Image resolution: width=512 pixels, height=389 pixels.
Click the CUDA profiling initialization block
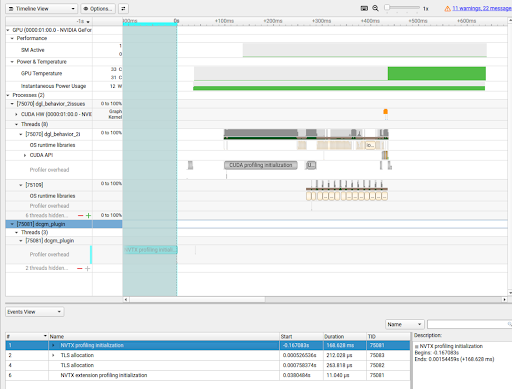pos(261,165)
